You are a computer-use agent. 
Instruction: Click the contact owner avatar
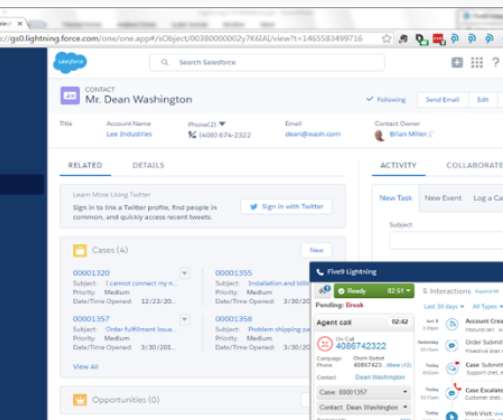[380, 135]
